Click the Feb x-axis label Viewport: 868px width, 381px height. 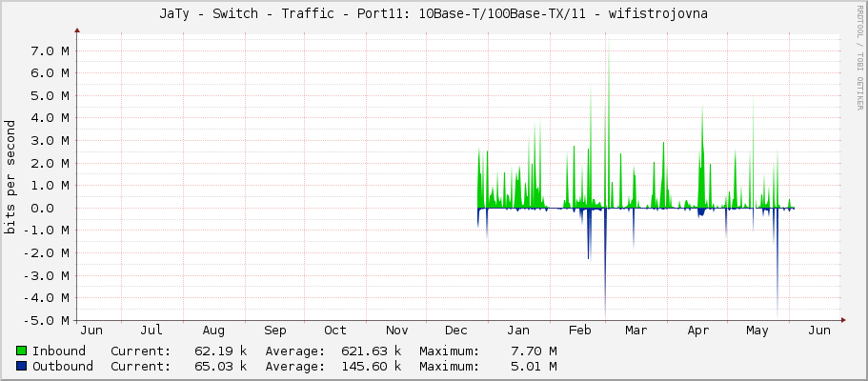click(x=580, y=331)
